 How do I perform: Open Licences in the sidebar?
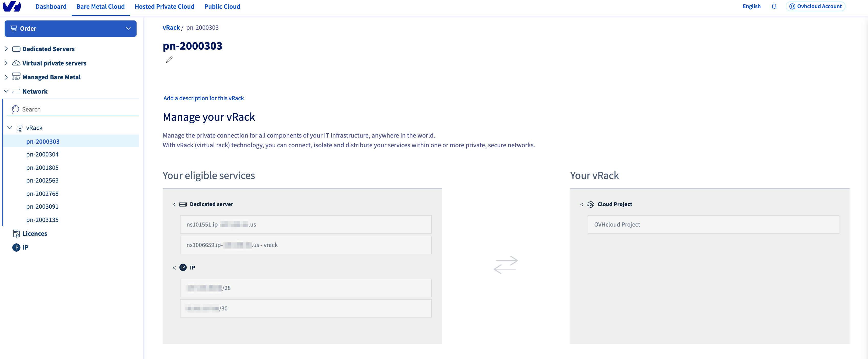click(x=35, y=233)
